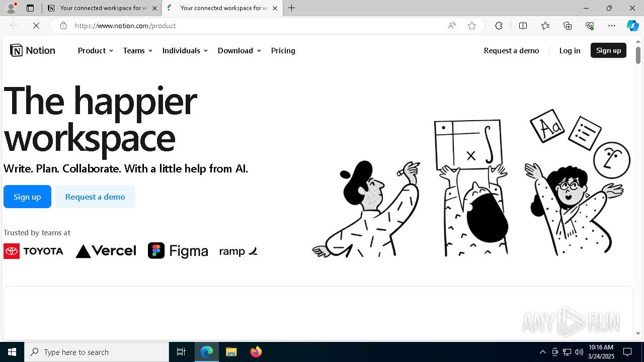
Task: Click the blue Sign up button
Action: (27, 197)
